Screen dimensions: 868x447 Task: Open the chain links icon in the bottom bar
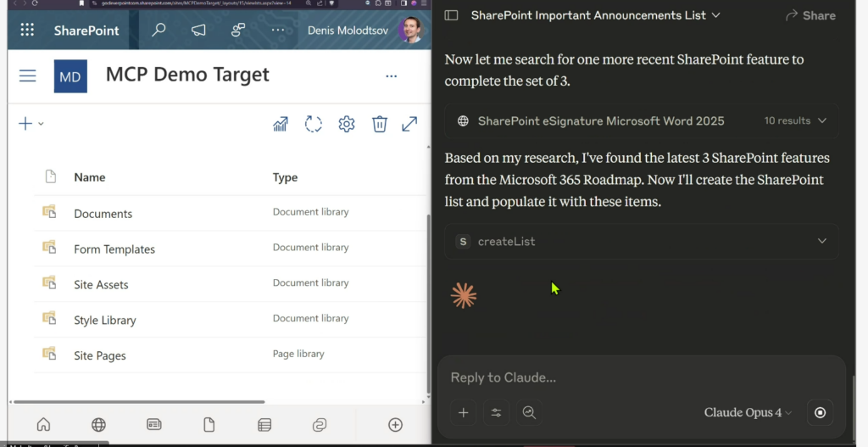(320, 425)
